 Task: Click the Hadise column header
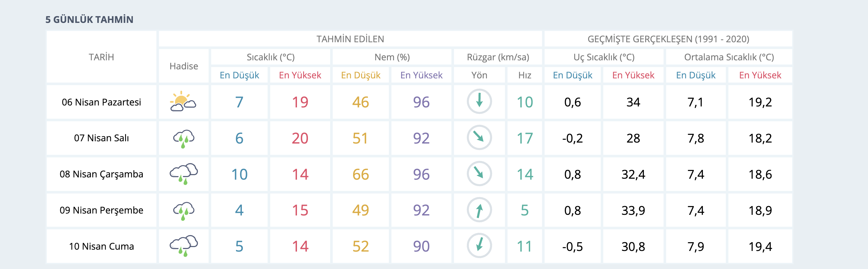(184, 66)
